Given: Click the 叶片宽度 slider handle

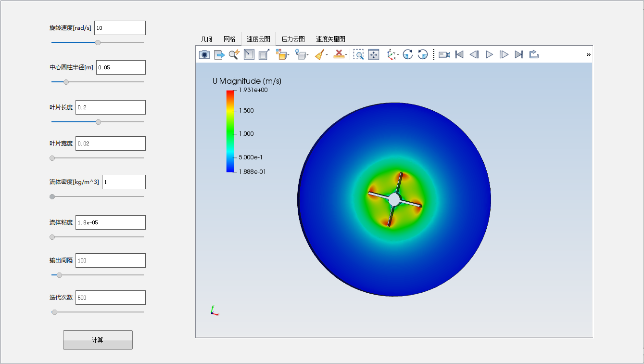Looking at the screenshot, I should 52,158.
